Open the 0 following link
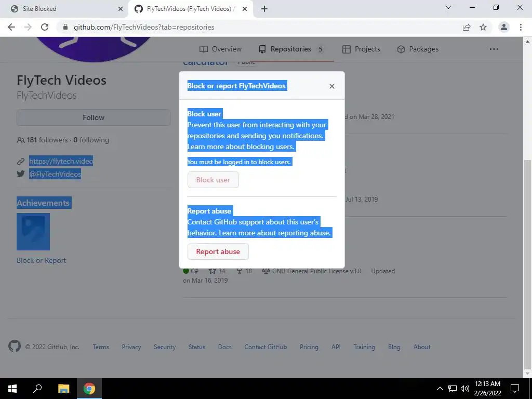Viewport: 532px width, 399px height. [x=91, y=140]
